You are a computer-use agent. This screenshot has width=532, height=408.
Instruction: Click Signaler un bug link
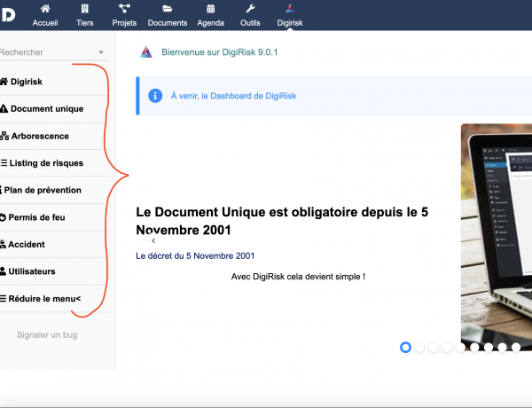(x=47, y=335)
